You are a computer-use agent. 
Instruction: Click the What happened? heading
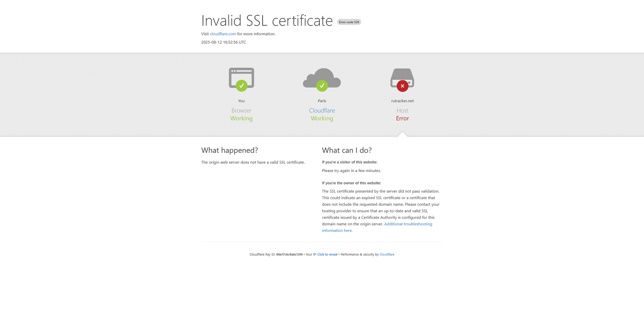[230, 150]
